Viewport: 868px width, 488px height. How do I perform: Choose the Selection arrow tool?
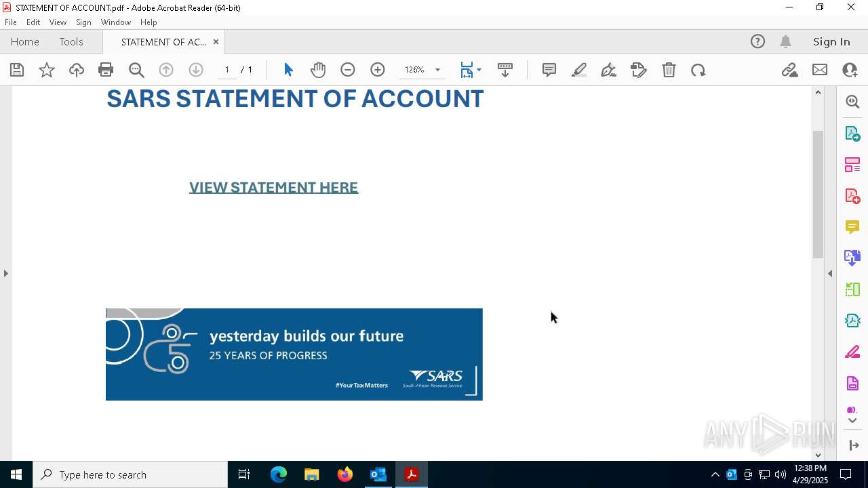(288, 70)
